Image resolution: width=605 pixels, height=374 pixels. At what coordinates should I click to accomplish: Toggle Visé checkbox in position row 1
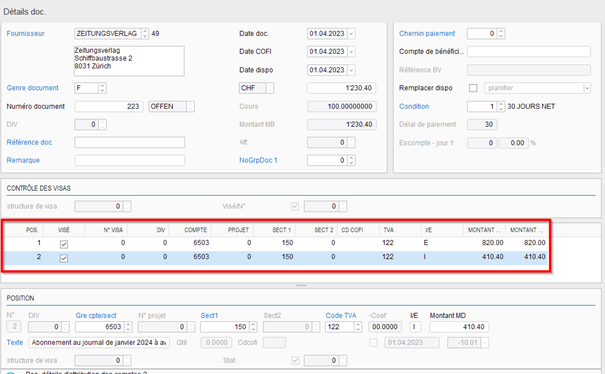[64, 244]
